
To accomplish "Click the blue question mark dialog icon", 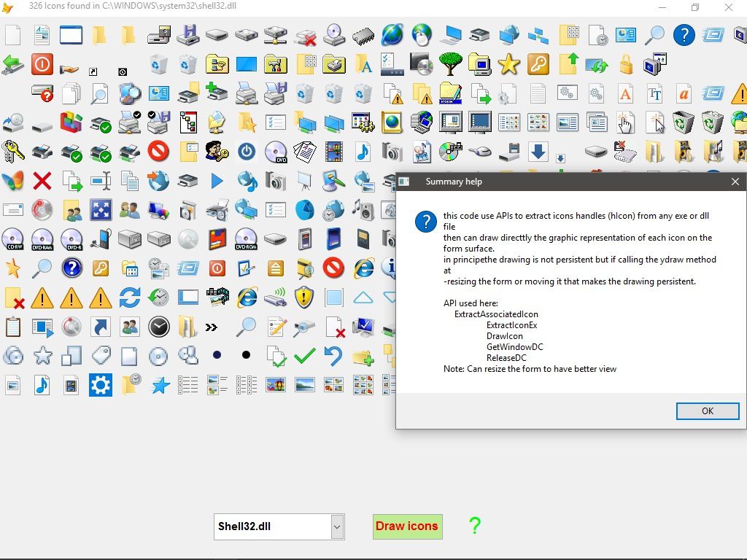I will pyautogui.click(x=425, y=222).
